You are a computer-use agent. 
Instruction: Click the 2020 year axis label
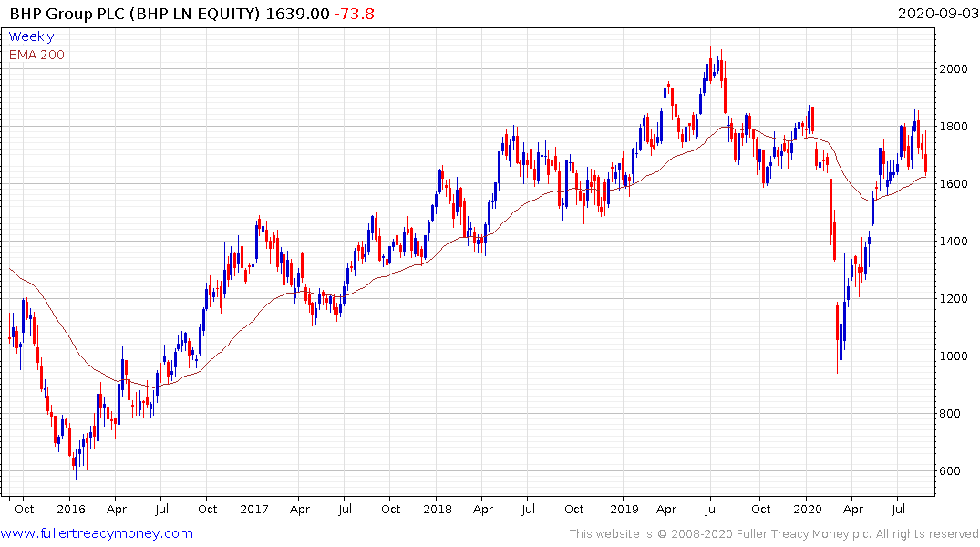[807, 509]
